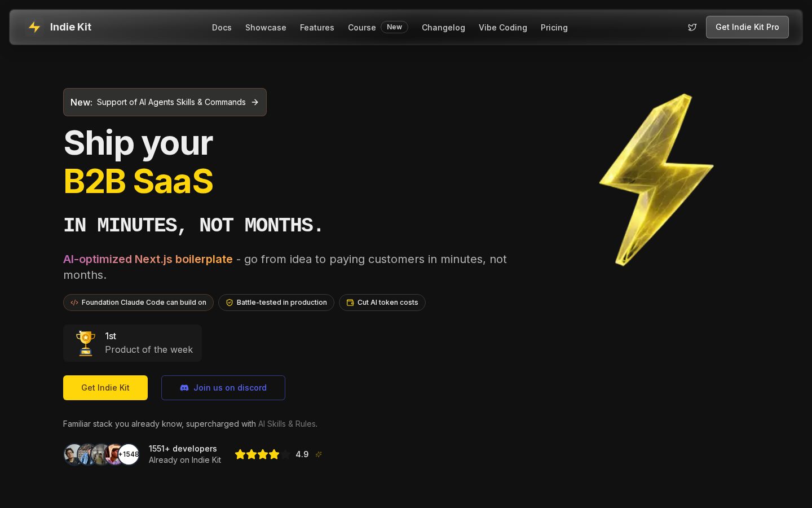The image size is (812, 508).
Task: View the Changelog page
Action: click(443, 28)
